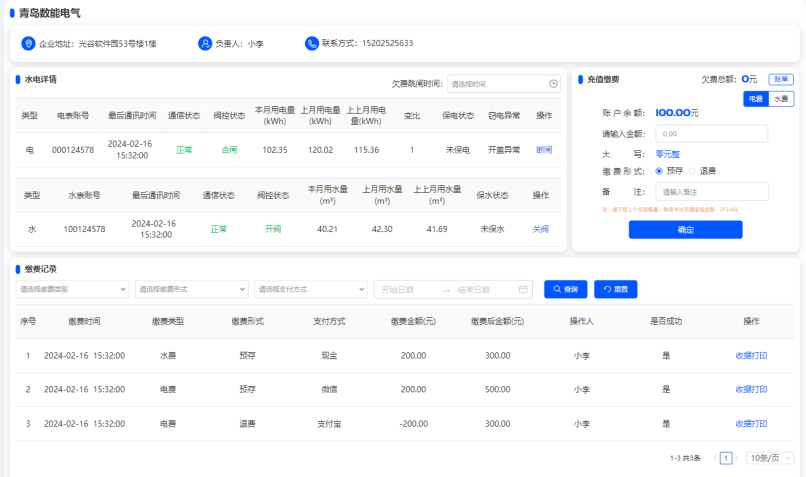Select the 退费 refund radio option
This screenshot has width=806, height=477.
(x=692, y=171)
